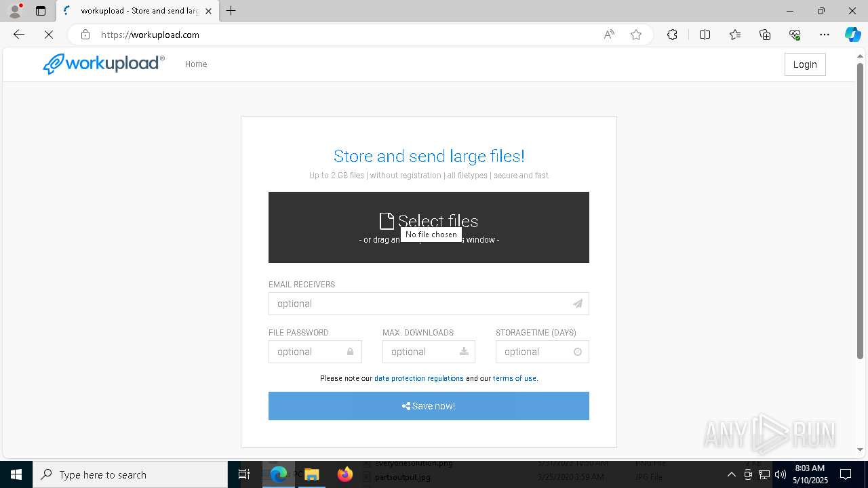
Task: Go back with the browser back arrow
Action: point(19,35)
